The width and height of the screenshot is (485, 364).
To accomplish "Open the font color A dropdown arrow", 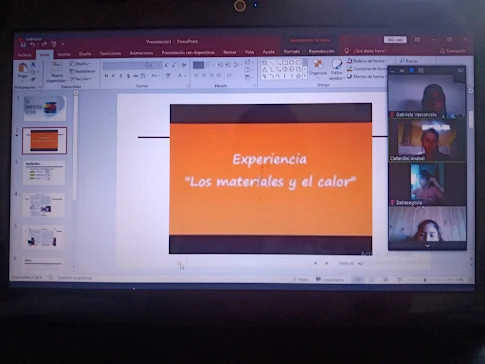I will click(185, 76).
